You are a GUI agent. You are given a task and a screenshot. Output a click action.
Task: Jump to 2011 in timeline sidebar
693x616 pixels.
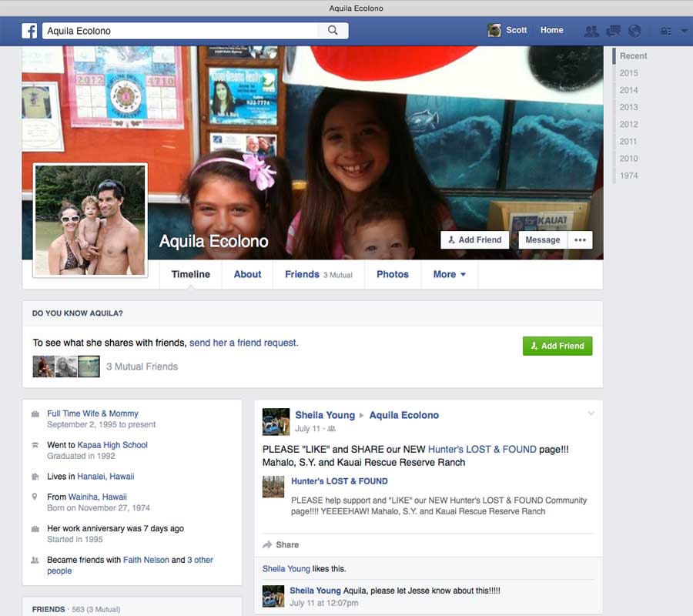coord(628,142)
